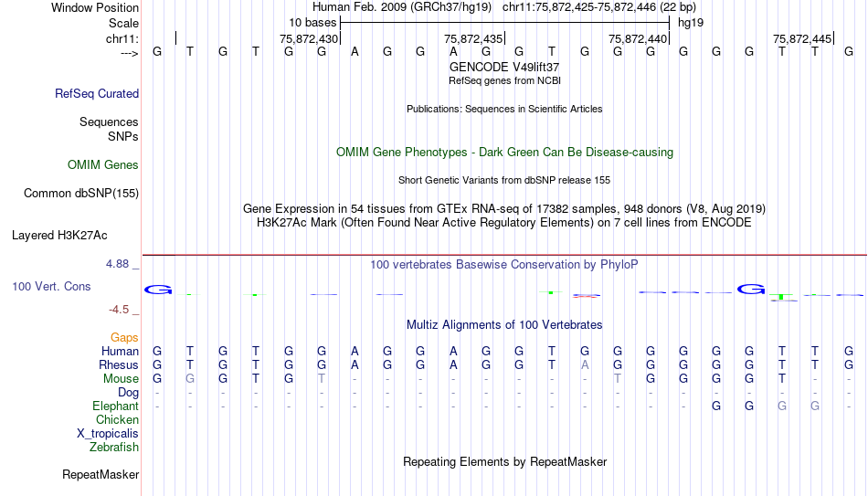Click the chr11: ruler label
868x496 pixels.
(122, 38)
